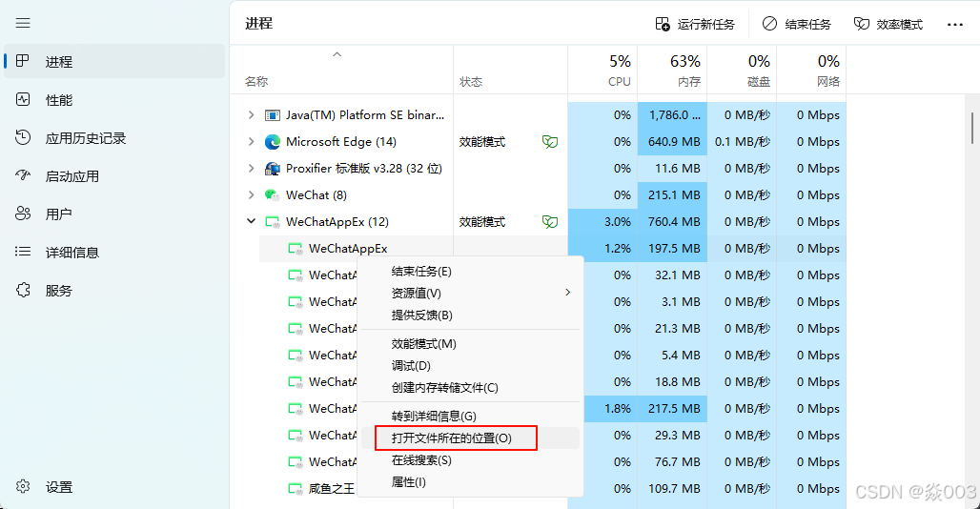The image size is (980, 509).
Task: Click the WeChatAppEx (12) group icon
Action: tap(273, 222)
